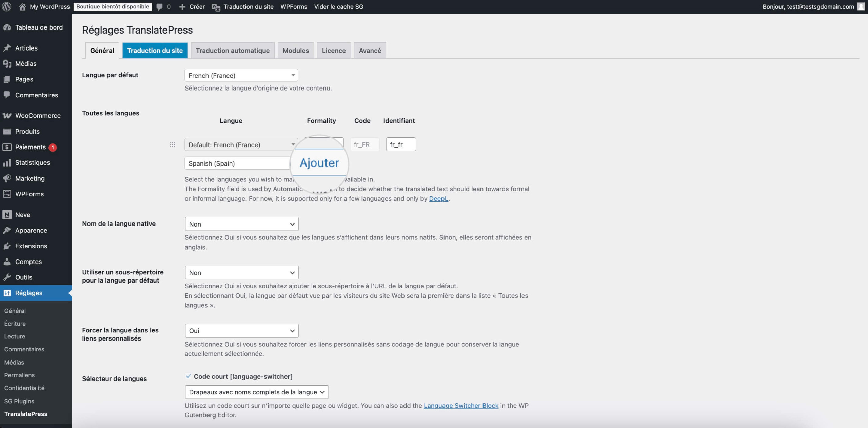The image size is (868, 428).
Task: Click the Commentaires sidebar icon
Action: 7,95
